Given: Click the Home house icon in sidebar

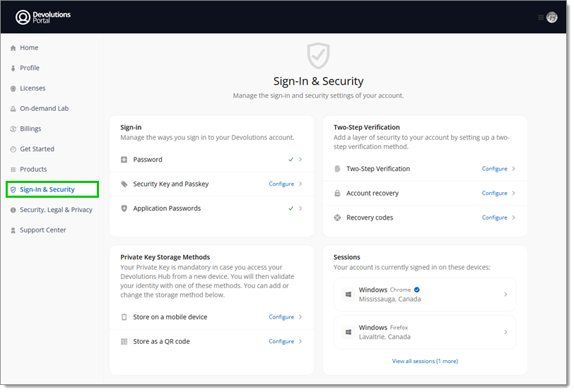Looking at the screenshot, I should click(13, 48).
